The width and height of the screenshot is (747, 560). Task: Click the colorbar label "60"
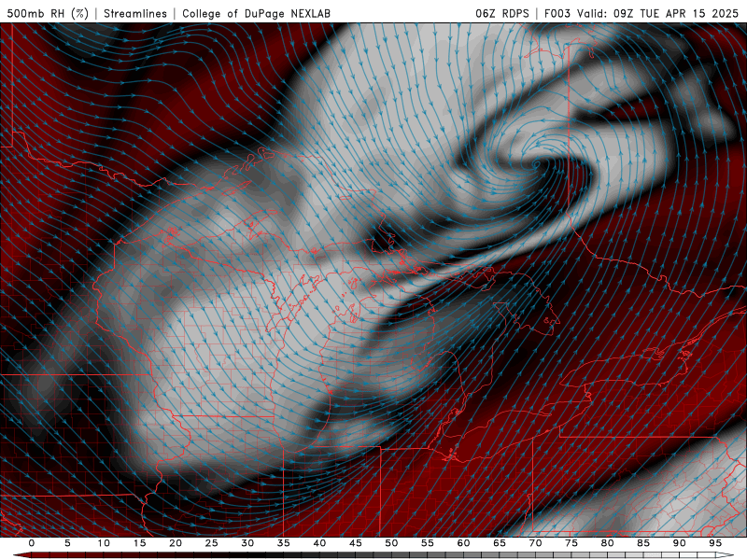coord(463,543)
